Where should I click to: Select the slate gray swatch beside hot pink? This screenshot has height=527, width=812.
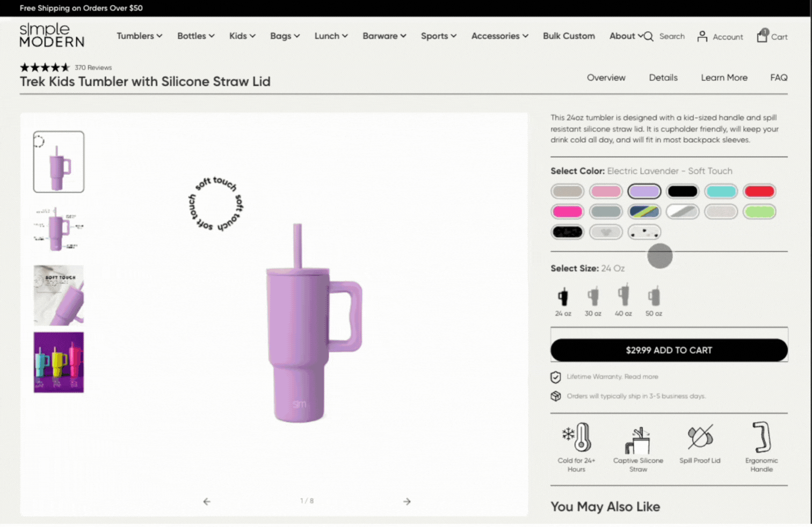point(606,211)
